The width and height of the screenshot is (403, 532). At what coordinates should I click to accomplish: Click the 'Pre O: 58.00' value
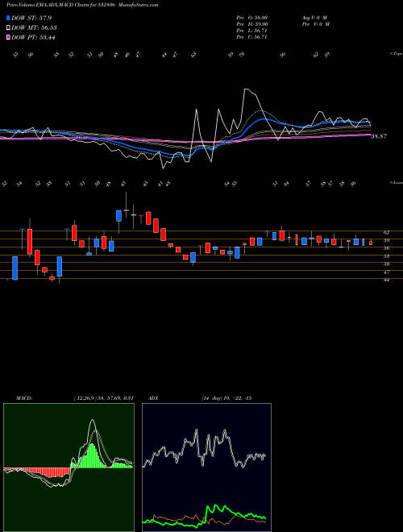coord(252,18)
